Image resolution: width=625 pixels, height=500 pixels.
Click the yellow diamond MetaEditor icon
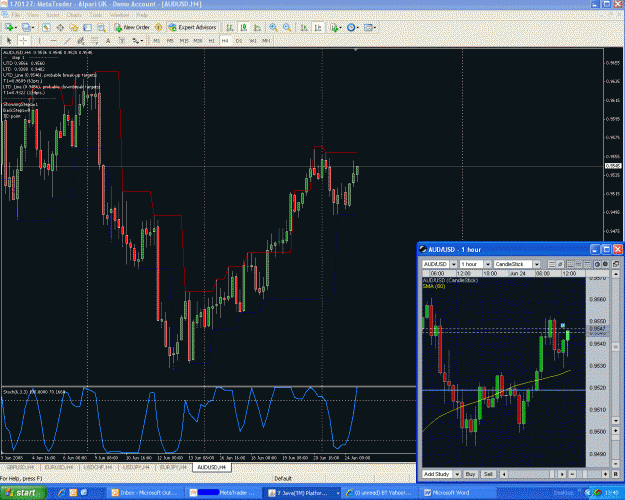click(159, 28)
